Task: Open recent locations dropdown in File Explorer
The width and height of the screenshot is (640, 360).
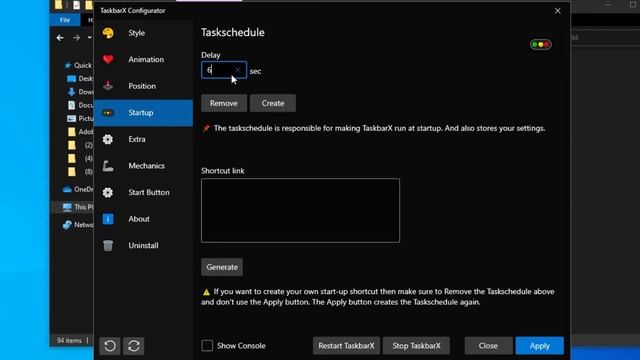Action: pyautogui.click(x=89, y=38)
